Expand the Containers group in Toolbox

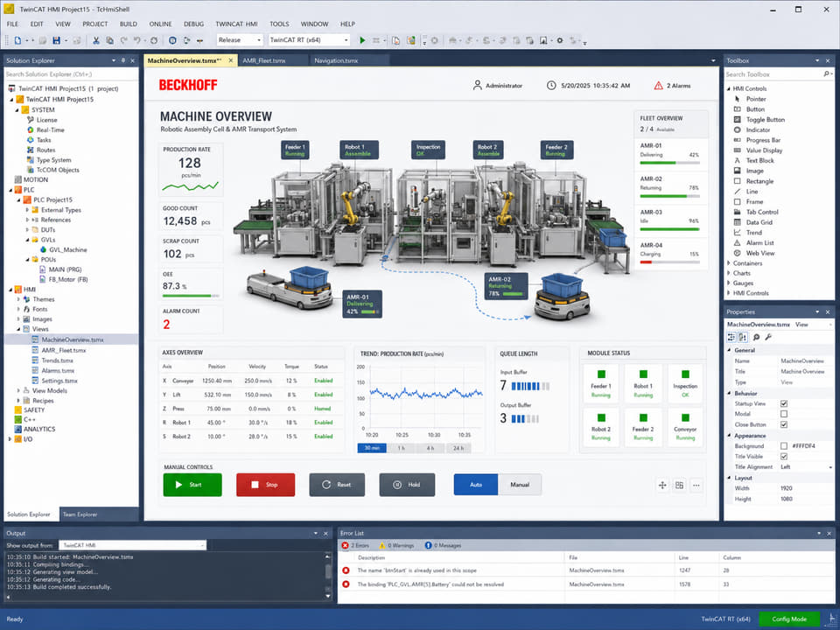(729, 263)
